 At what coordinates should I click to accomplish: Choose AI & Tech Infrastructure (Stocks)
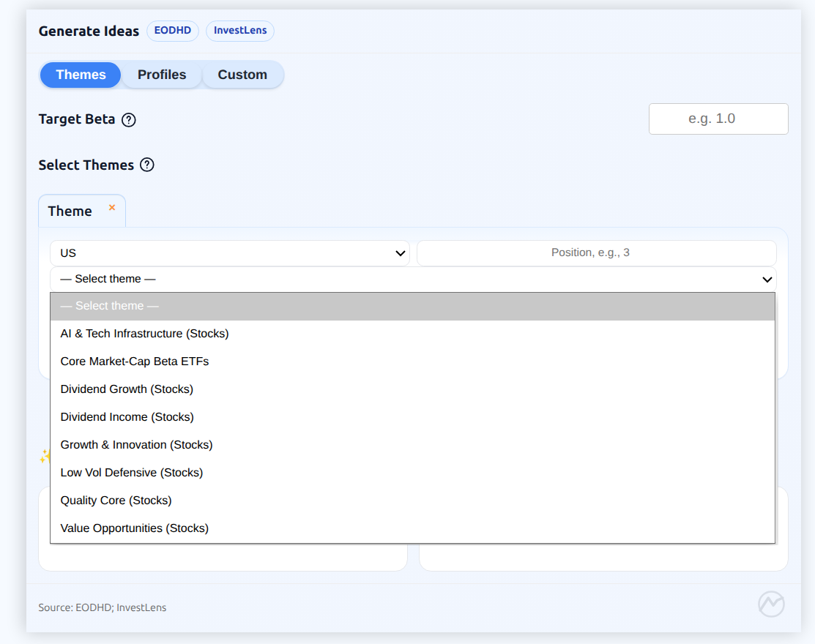[413, 334]
